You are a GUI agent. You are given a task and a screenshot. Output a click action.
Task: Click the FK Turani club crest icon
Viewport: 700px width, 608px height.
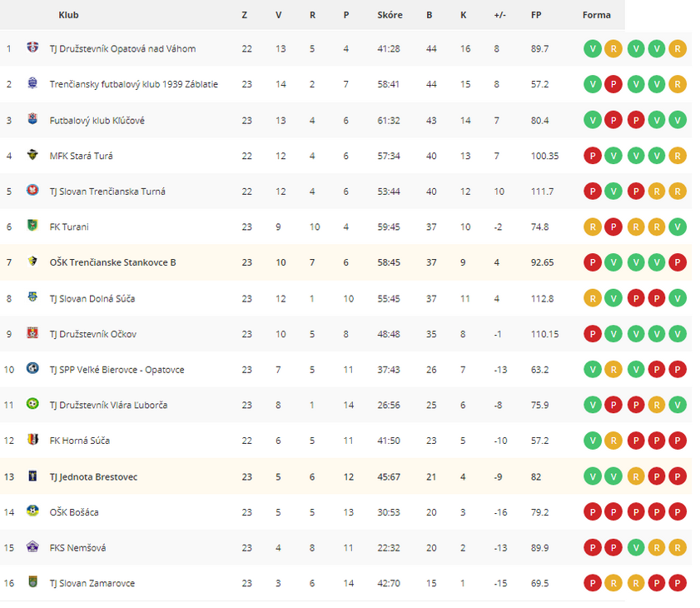[x=32, y=226]
